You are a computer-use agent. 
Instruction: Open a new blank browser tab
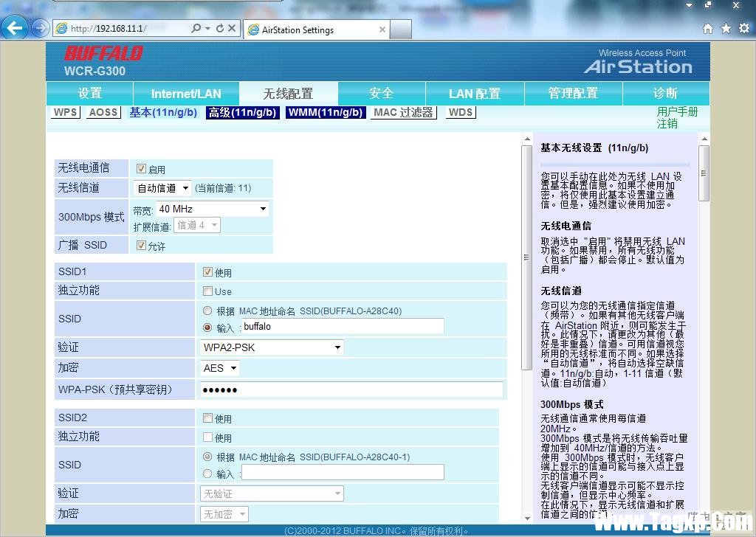click(x=401, y=30)
